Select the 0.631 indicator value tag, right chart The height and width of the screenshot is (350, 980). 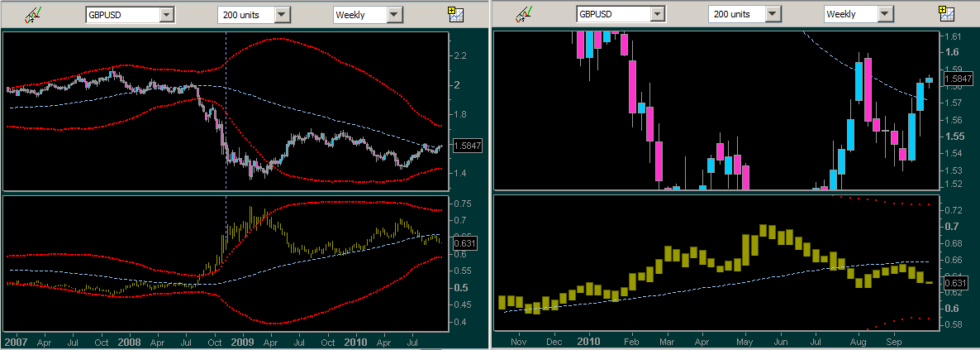[x=959, y=283]
